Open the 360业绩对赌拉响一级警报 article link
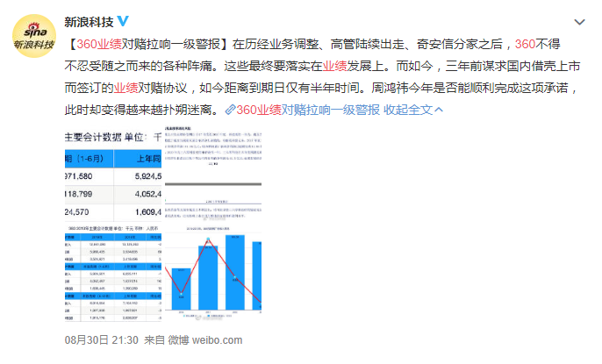The image size is (602, 364). click(x=307, y=111)
